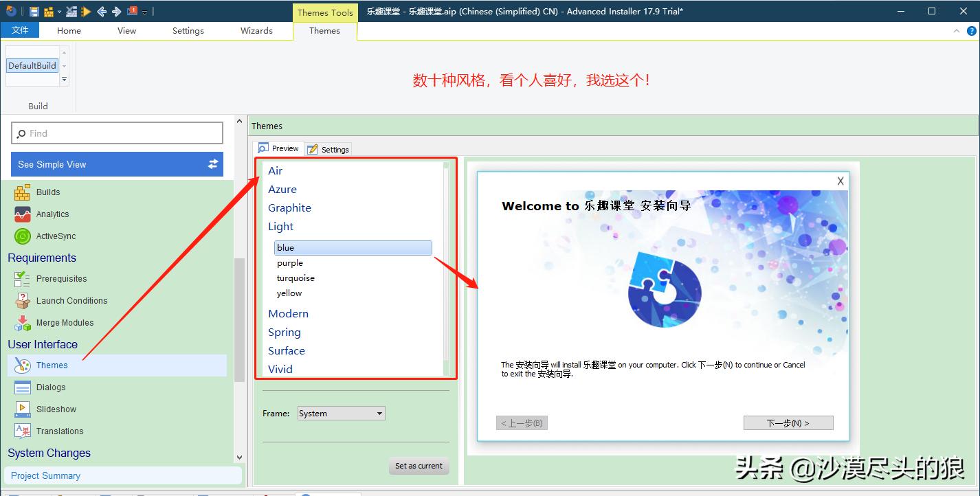Open the Slideshow editor

coord(56,409)
